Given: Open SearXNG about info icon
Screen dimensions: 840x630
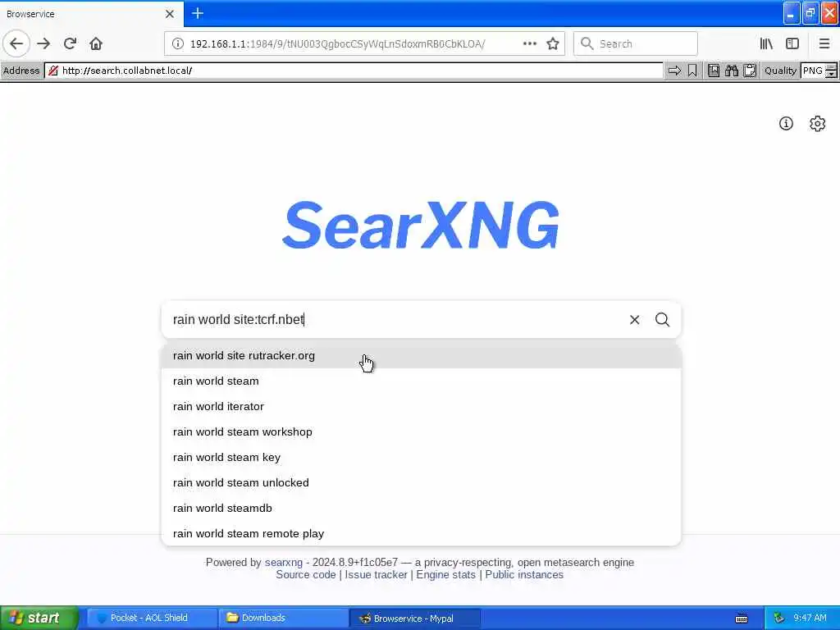Looking at the screenshot, I should 786,124.
